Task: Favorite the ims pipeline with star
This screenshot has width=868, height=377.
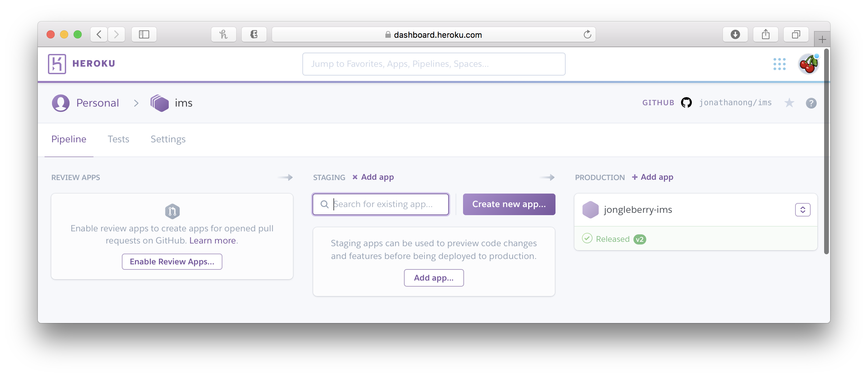Action: (x=789, y=103)
